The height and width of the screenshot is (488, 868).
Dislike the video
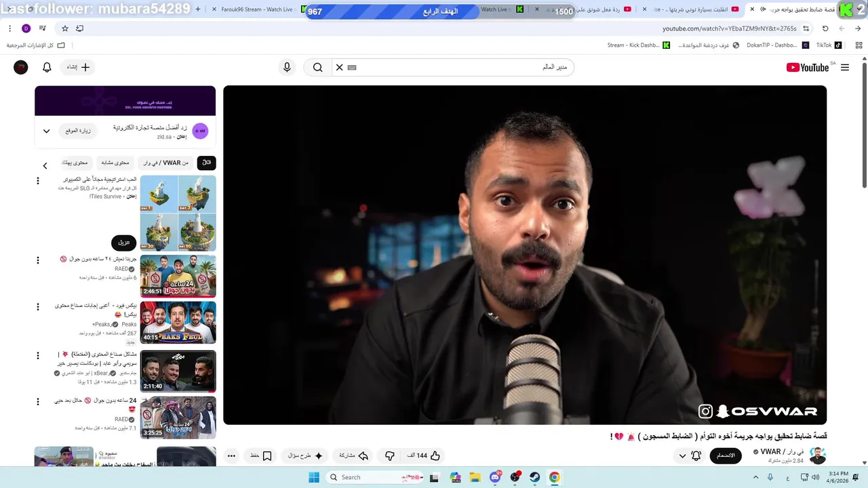389,455
